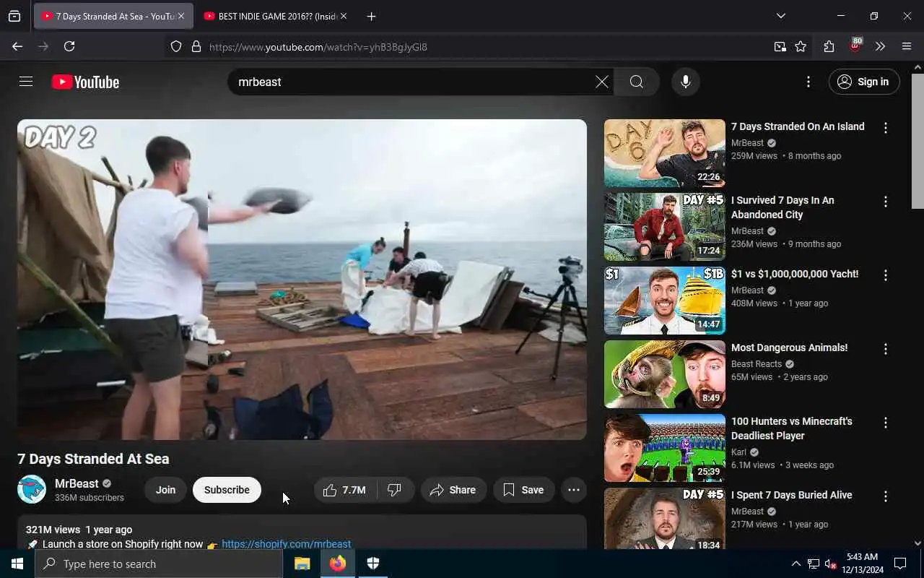924x578 pixels.
Task: Open the uBlock extension icon showing 80
Action: point(855,46)
